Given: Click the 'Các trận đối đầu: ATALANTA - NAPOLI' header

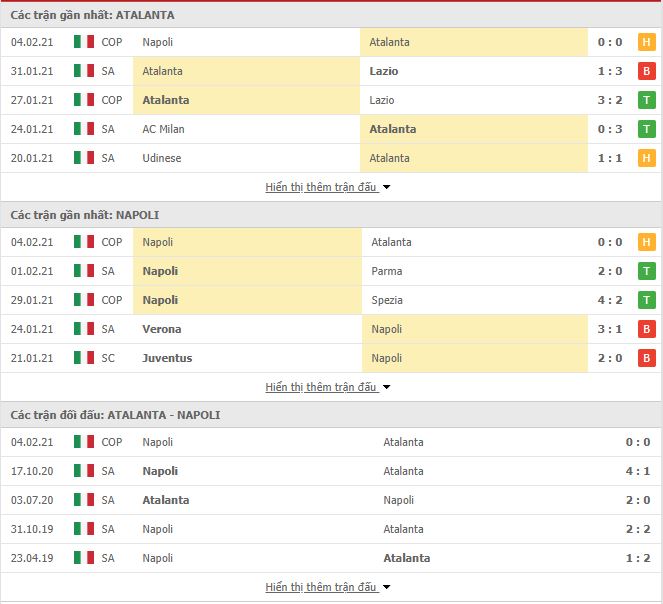Looking at the screenshot, I should coord(115,415).
